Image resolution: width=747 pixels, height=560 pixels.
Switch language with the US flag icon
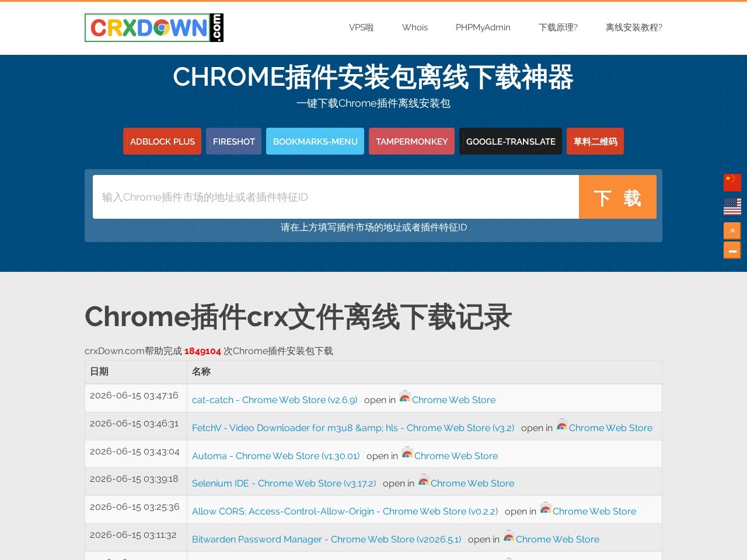coord(732,206)
